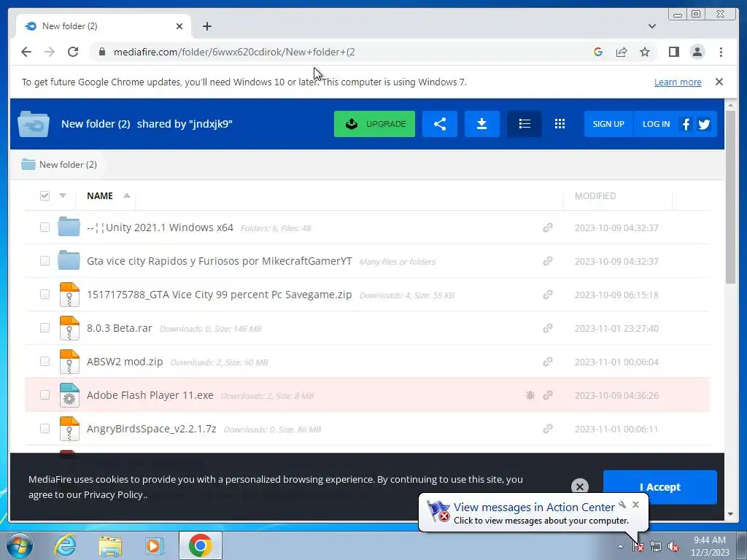Open the Windows Start button
Image resolution: width=747 pixels, height=560 pixels.
(x=20, y=545)
